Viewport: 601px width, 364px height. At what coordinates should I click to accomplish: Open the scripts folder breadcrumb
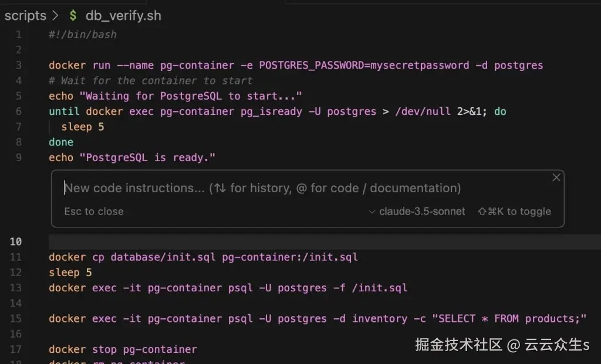pyautogui.click(x=25, y=16)
